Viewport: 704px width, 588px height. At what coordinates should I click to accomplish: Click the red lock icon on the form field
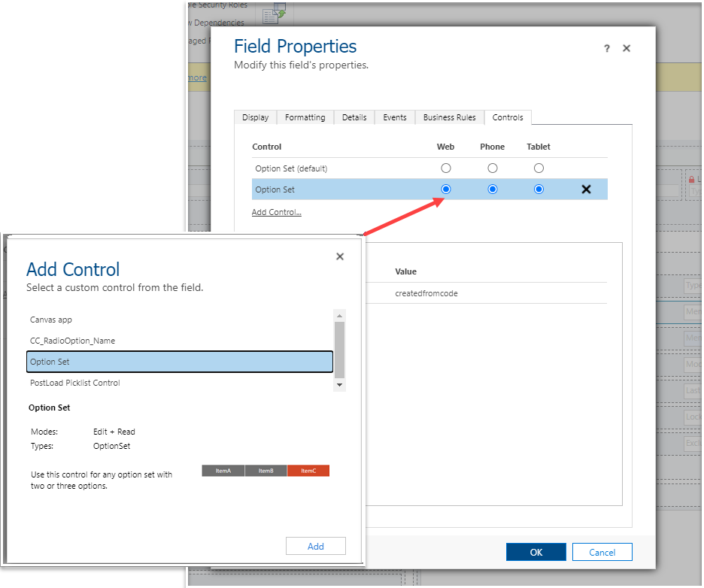(x=691, y=180)
